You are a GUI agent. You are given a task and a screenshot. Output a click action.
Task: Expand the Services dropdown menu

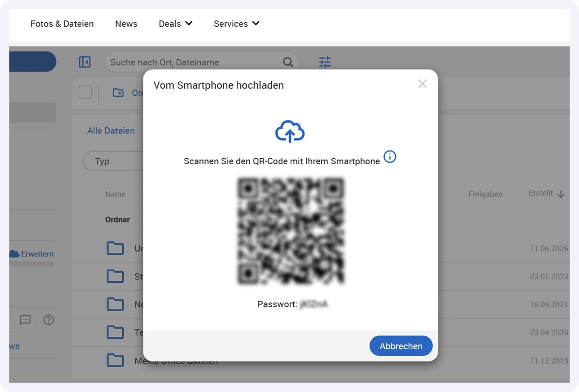point(237,24)
